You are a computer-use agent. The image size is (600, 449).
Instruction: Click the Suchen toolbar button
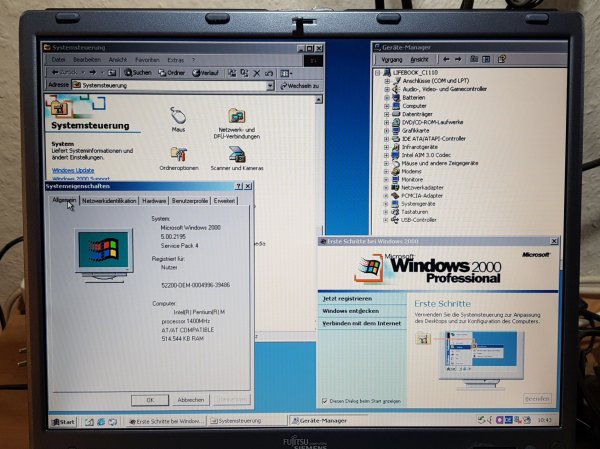click(x=138, y=72)
